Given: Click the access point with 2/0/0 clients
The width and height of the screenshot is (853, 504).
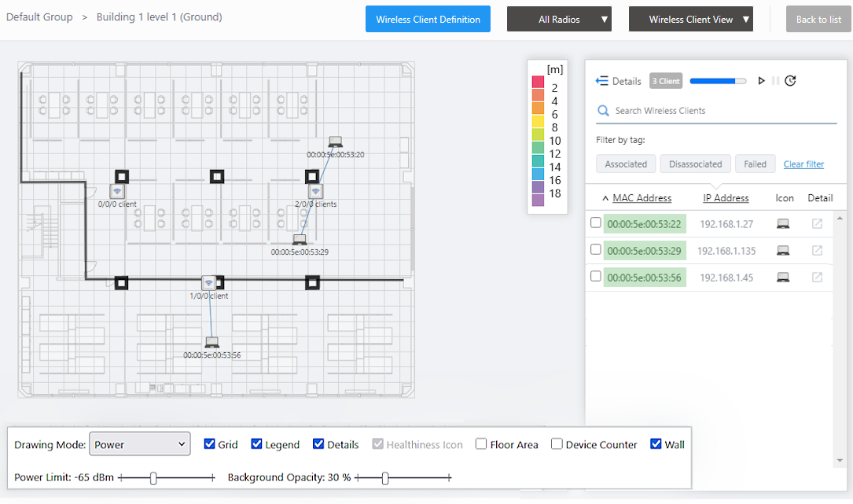Looking at the screenshot, I should pos(315,191).
